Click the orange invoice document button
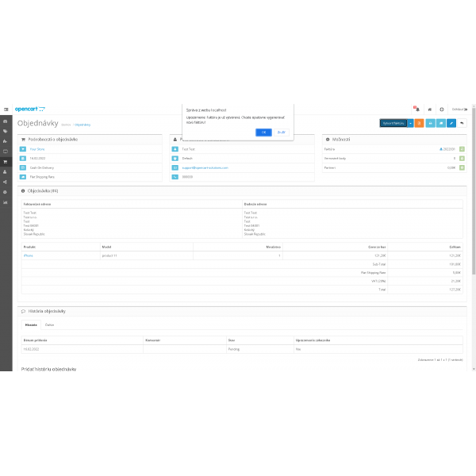Viewport: 476px width, 476px height. click(419, 123)
